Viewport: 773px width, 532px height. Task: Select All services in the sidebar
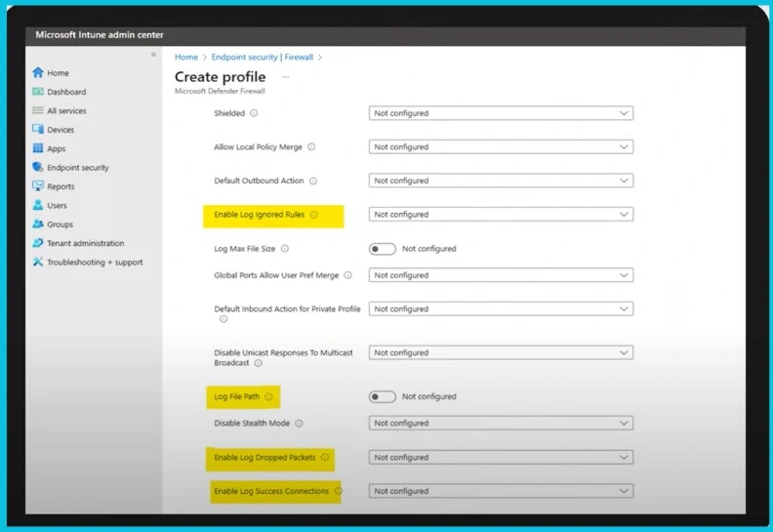[x=66, y=111]
